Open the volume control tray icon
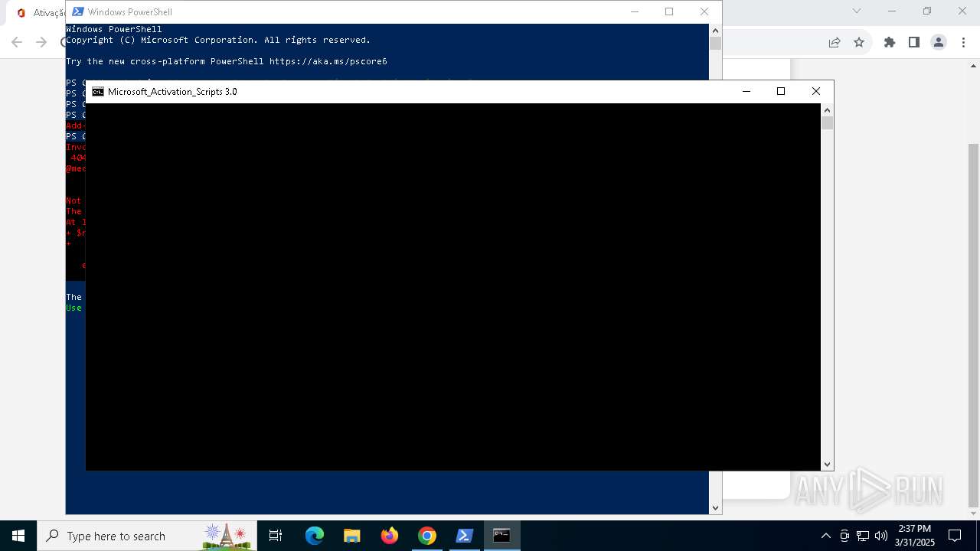The image size is (980, 551). pyautogui.click(x=881, y=536)
